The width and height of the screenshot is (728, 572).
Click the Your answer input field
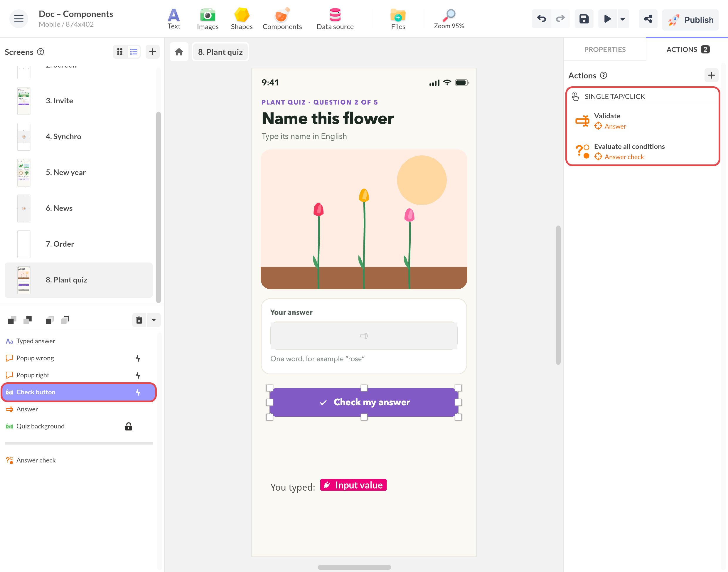click(364, 336)
